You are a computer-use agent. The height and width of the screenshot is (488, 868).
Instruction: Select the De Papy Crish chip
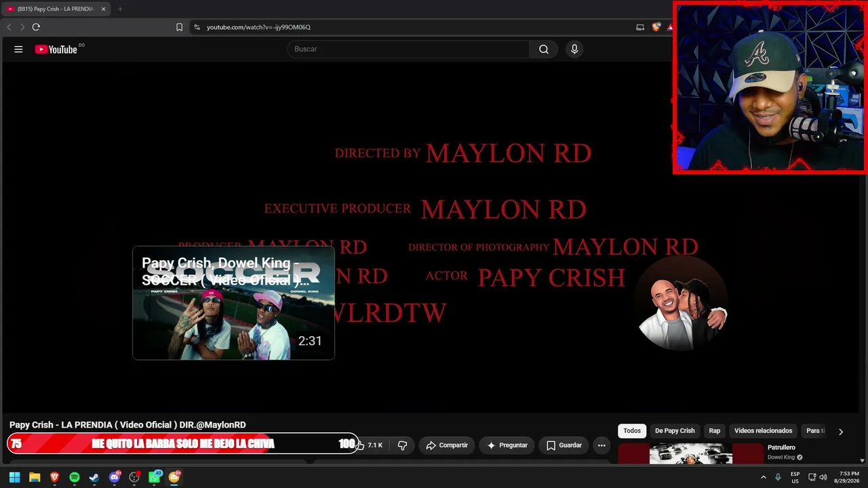pos(675,431)
